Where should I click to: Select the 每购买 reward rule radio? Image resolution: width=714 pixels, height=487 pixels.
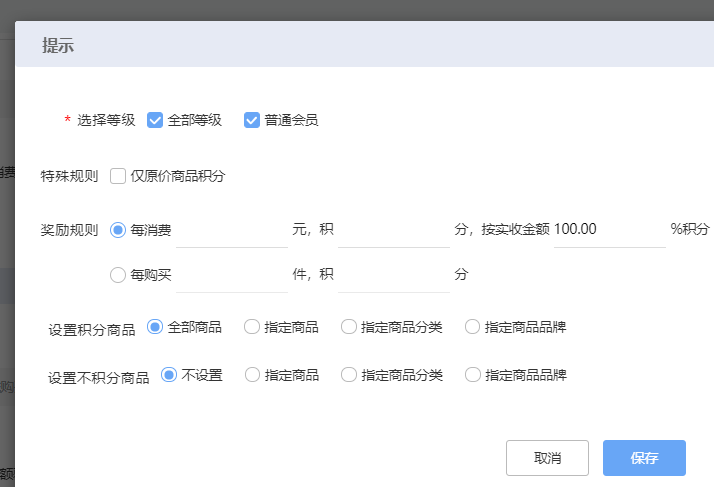tap(118, 275)
